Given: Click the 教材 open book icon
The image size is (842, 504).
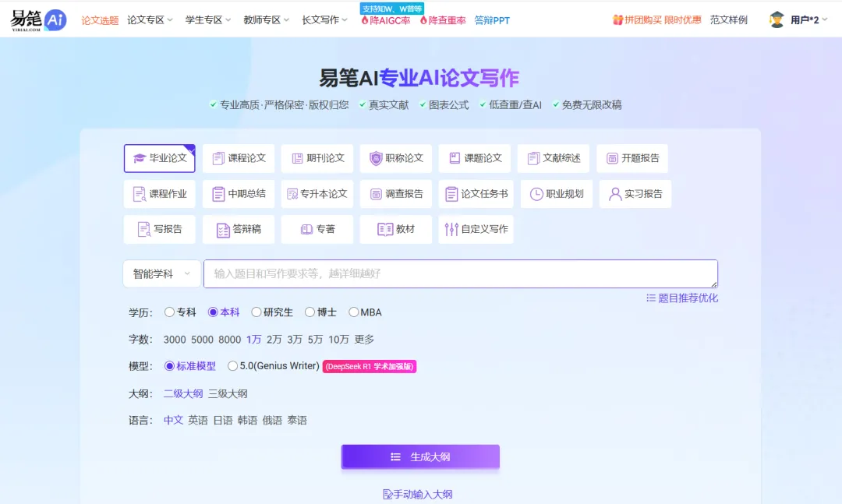Looking at the screenshot, I should pyautogui.click(x=385, y=229).
